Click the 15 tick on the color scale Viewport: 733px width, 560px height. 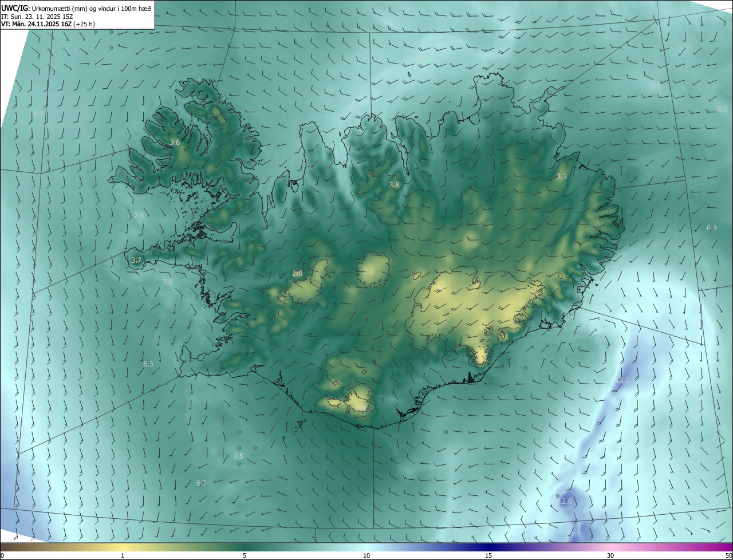(x=488, y=555)
